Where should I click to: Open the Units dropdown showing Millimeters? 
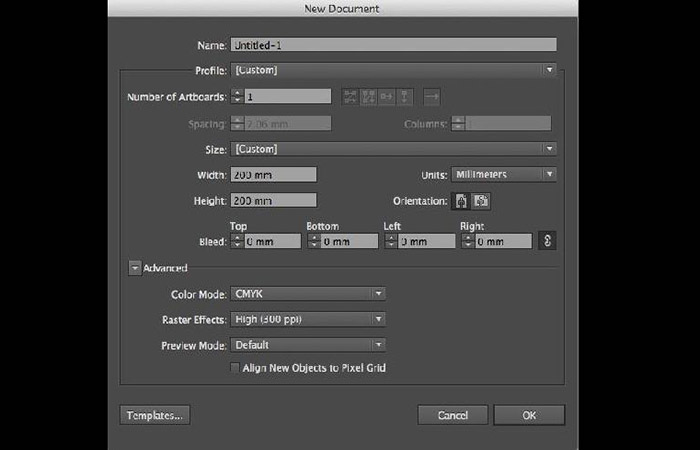pyautogui.click(x=503, y=174)
